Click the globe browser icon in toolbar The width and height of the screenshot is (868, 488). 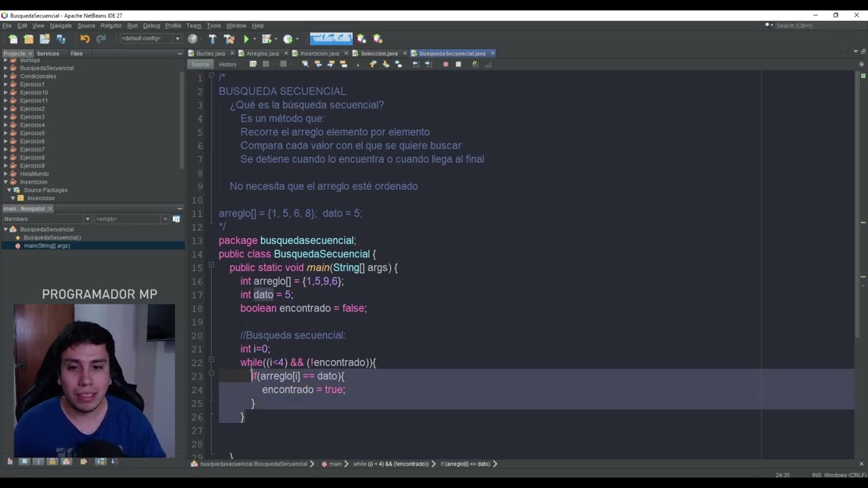(193, 39)
